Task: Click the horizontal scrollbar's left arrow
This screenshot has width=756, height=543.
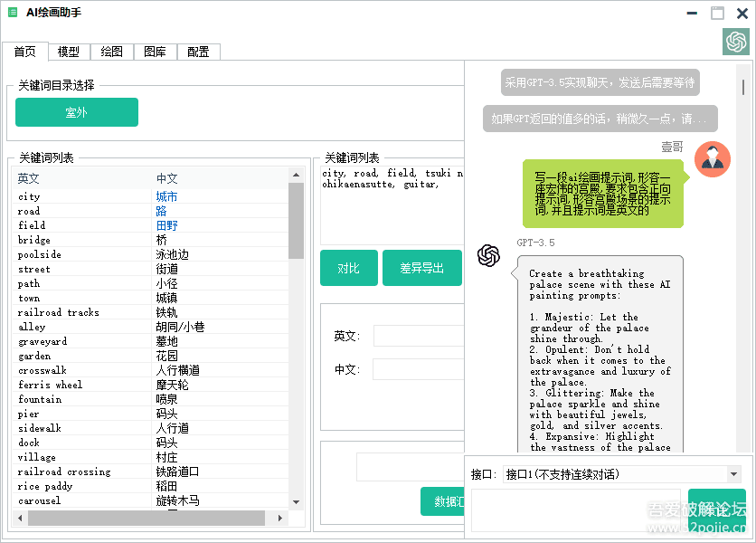Action: 19,519
